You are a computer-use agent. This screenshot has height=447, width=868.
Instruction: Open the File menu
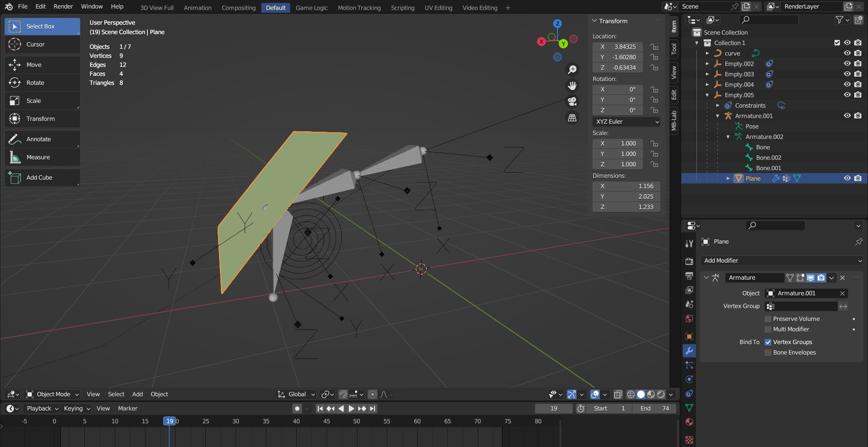click(23, 7)
